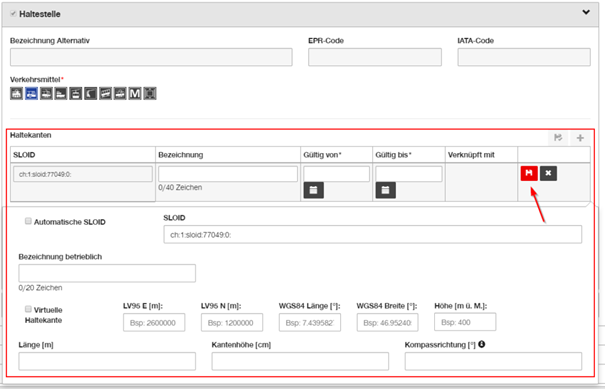
Task: Click the IATA-Code input field
Action: coord(524,57)
